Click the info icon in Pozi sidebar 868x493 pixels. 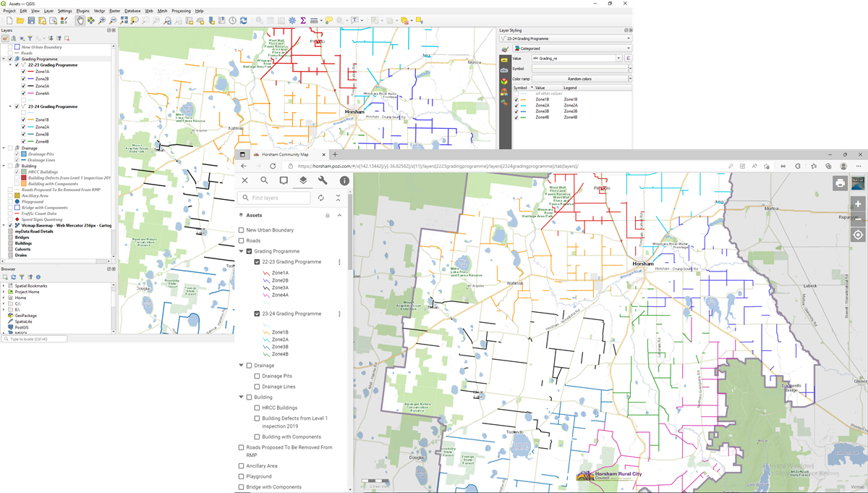[344, 180]
